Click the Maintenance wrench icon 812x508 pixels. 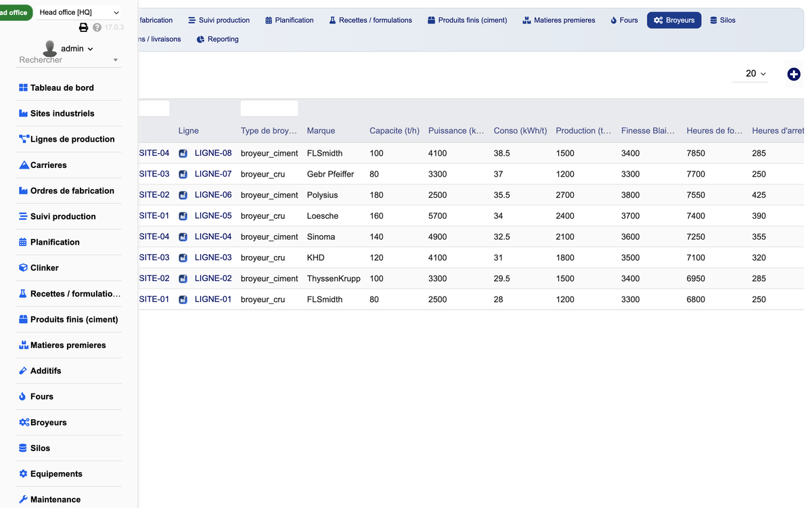coord(23,500)
